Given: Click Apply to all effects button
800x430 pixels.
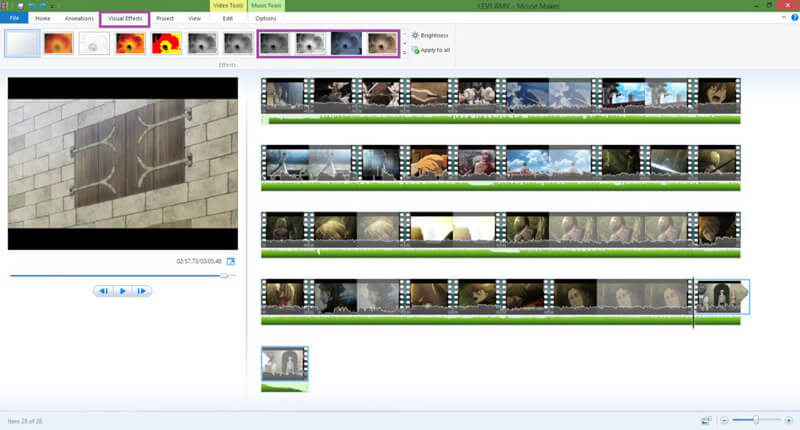Looking at the screenshot, I should 431,50.
